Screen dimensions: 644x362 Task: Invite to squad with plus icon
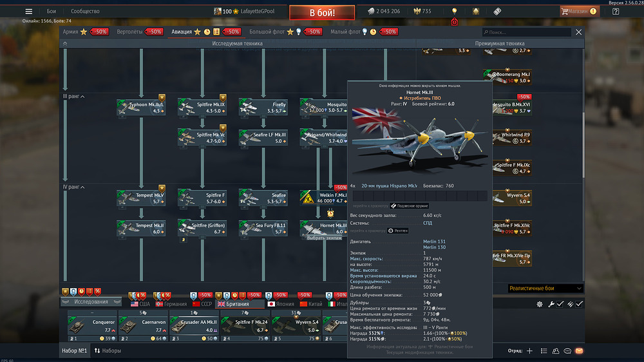point(529,350)
